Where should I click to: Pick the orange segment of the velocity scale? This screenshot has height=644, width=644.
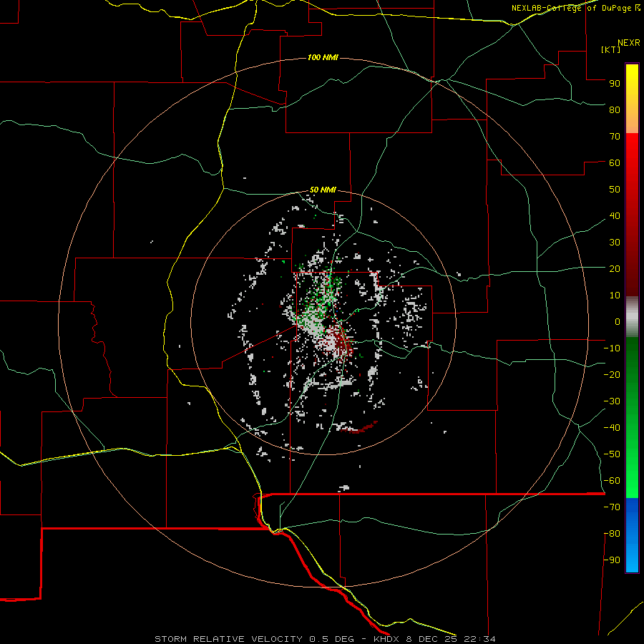tap(632, 121)
